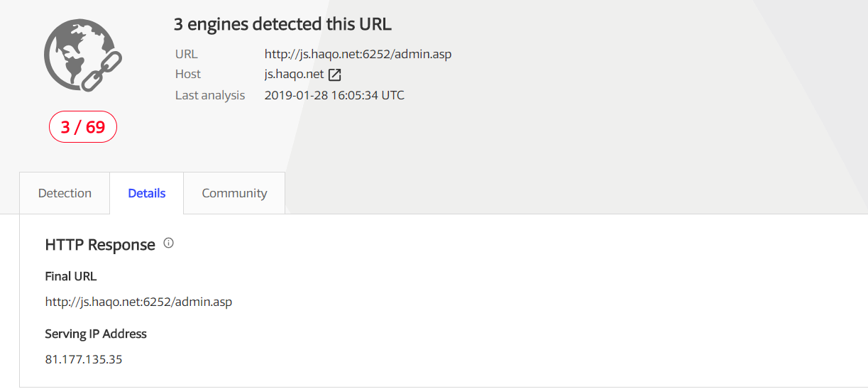This screenshot has height=389, width=868.
Task: Click the "Serving IP Address" field label
Action: 96,334
